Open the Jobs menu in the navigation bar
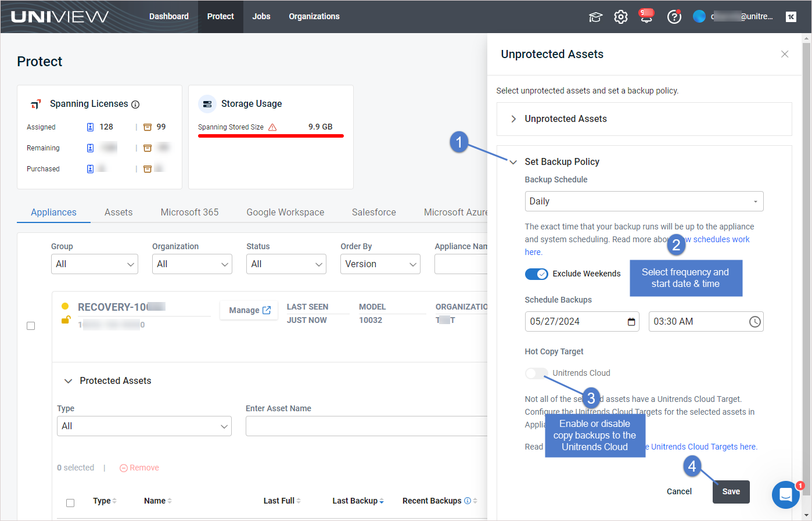The image size is (812, 521). (261, 16)
